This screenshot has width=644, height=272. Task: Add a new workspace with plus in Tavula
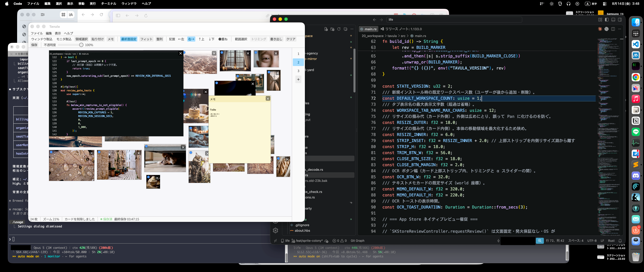(x=298, y=79)
